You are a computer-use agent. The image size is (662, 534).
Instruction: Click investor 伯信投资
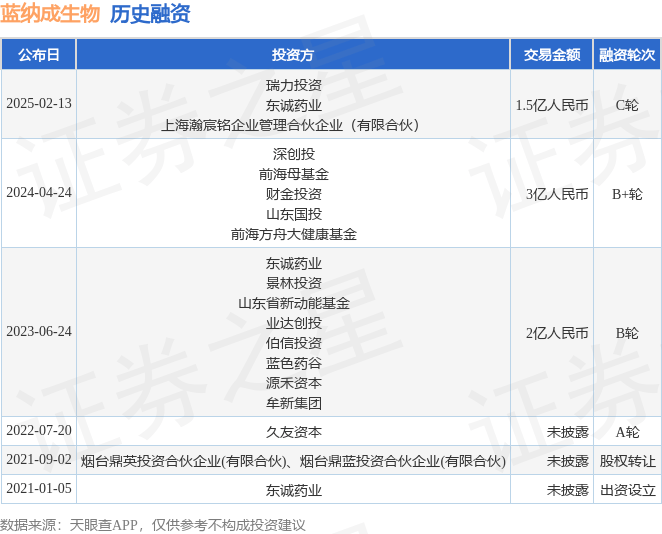coord(293,343)
